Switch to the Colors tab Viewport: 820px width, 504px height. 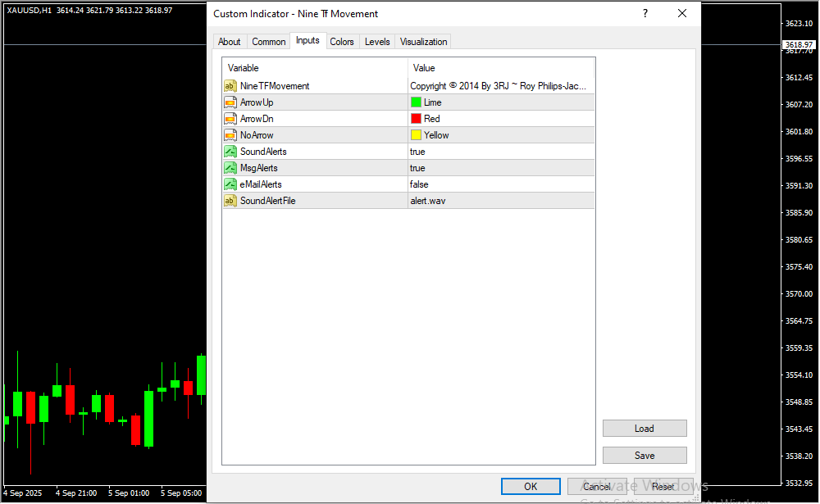click(342, 42)
